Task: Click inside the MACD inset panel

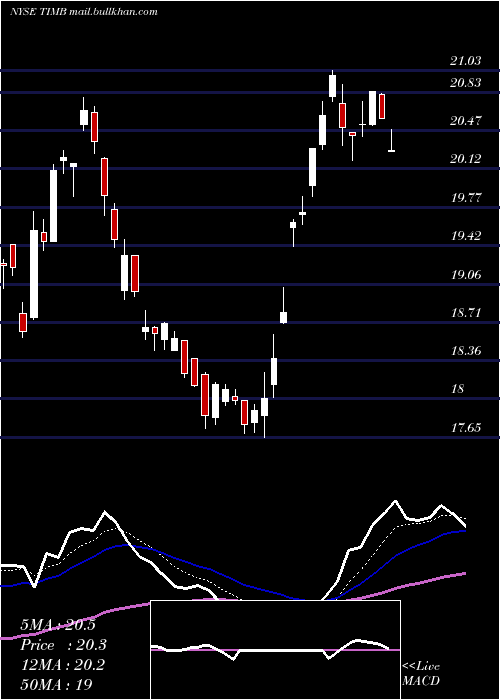Action: pos(275,650)
